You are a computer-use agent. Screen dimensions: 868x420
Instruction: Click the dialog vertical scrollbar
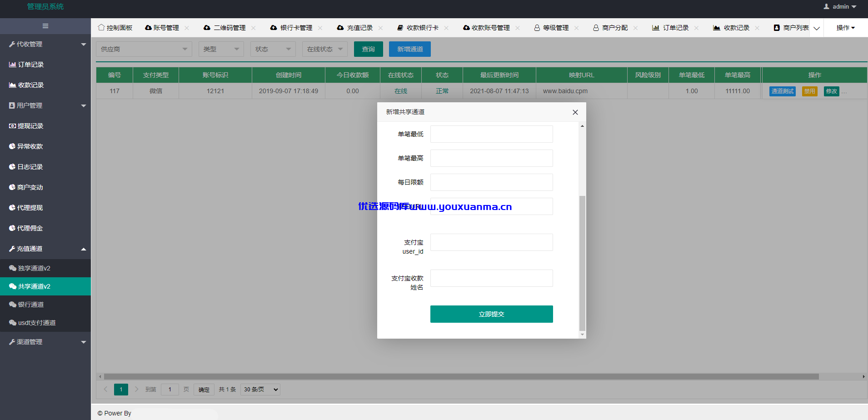coord(582,263)
